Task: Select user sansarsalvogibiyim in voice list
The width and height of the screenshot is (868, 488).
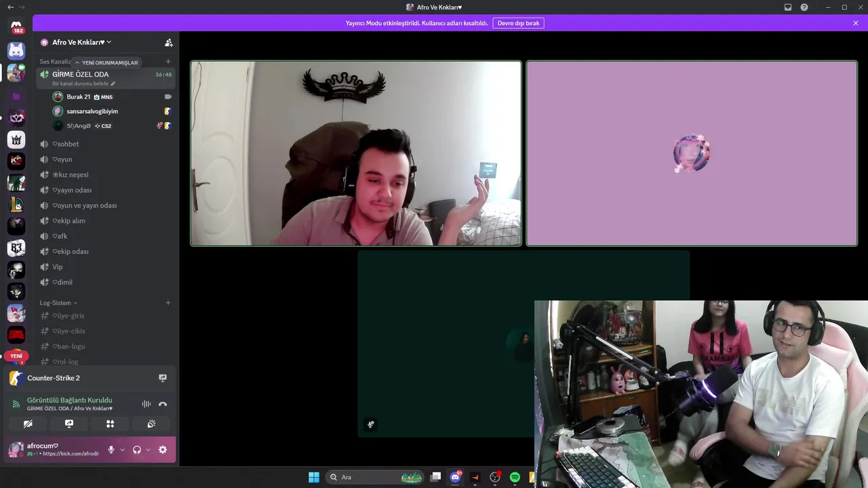Action: [x=112, y=111]
